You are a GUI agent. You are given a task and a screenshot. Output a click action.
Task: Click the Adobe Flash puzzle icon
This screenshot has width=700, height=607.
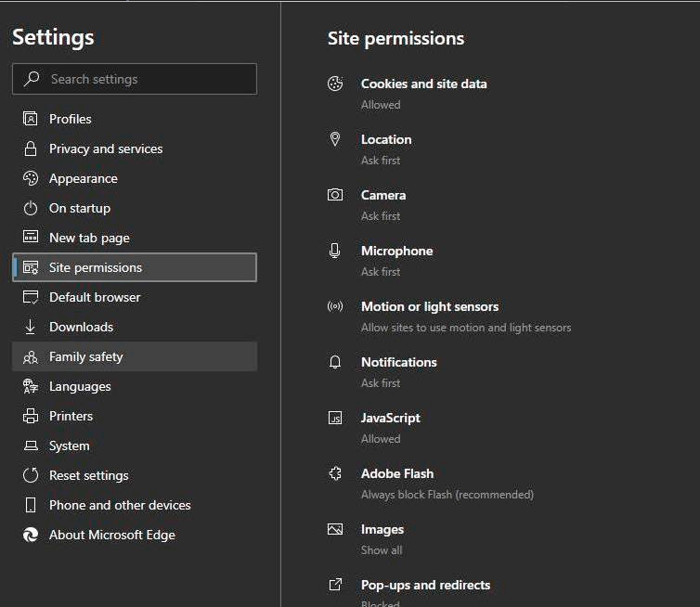(335, 473)
